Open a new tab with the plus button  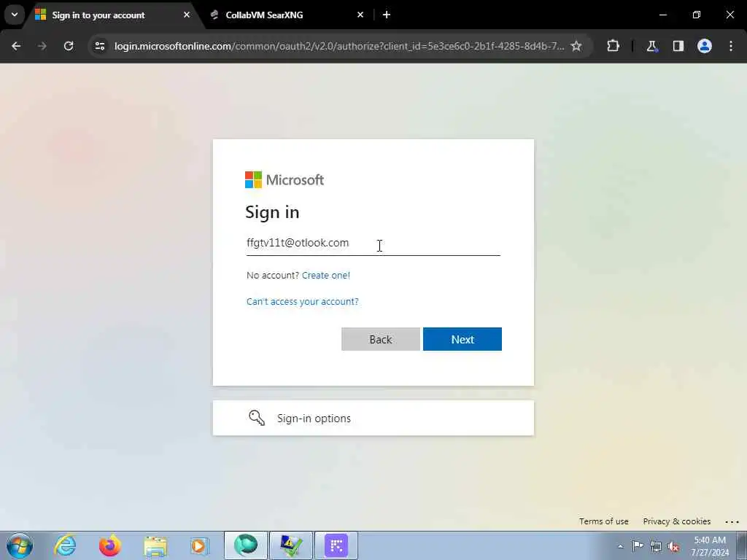(387, 15)
